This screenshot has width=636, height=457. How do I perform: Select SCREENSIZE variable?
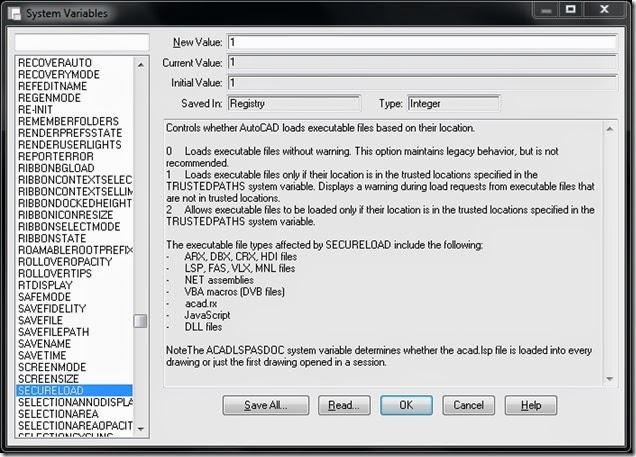75,379
